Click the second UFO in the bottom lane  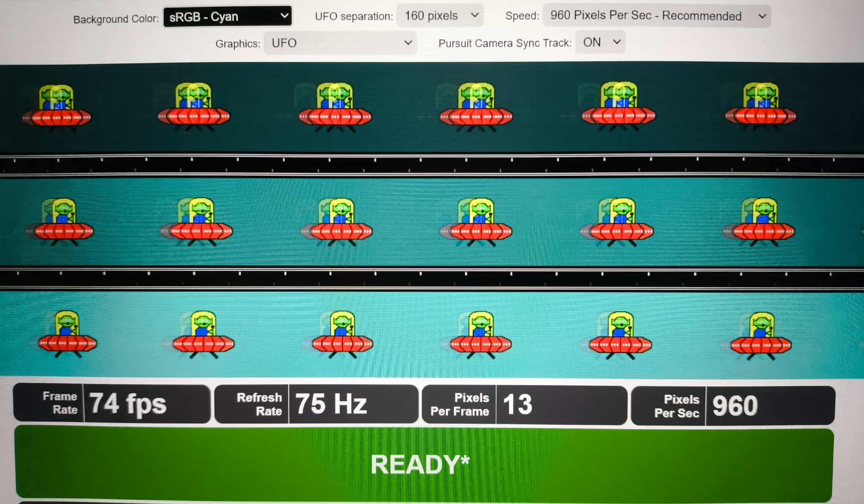(x=203, y=335)
